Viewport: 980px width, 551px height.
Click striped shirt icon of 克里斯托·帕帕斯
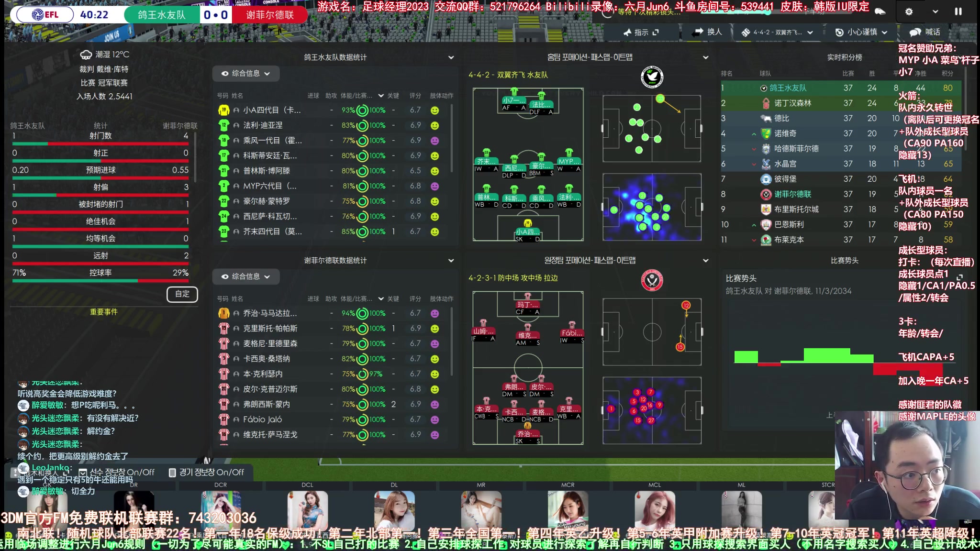[x=223, y=329]
